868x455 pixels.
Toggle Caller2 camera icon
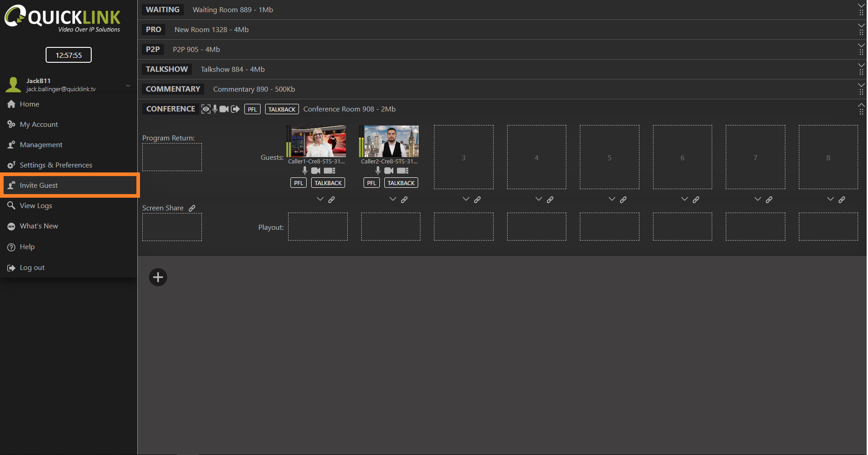click(x=389, y=171)
